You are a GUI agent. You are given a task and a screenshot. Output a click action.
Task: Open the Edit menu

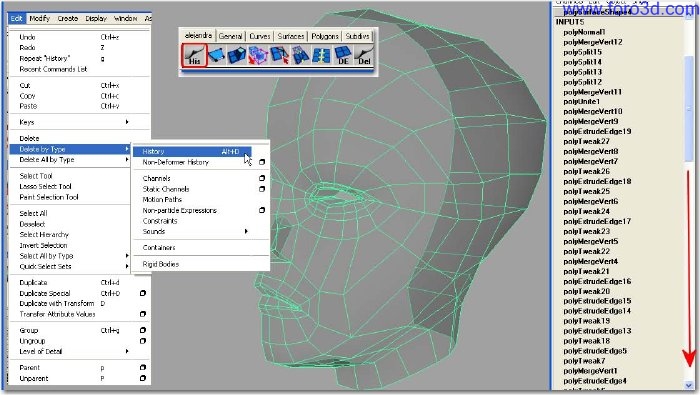17,18
